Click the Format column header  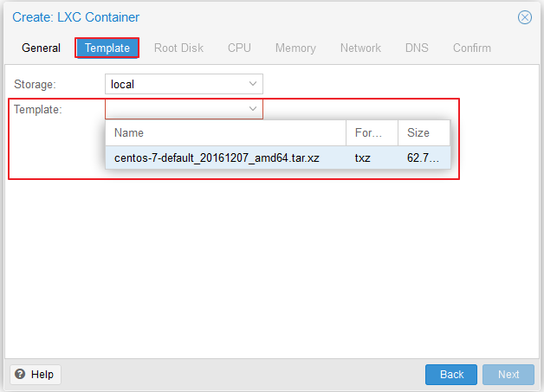pyautogui.click(x=372, y=132)
